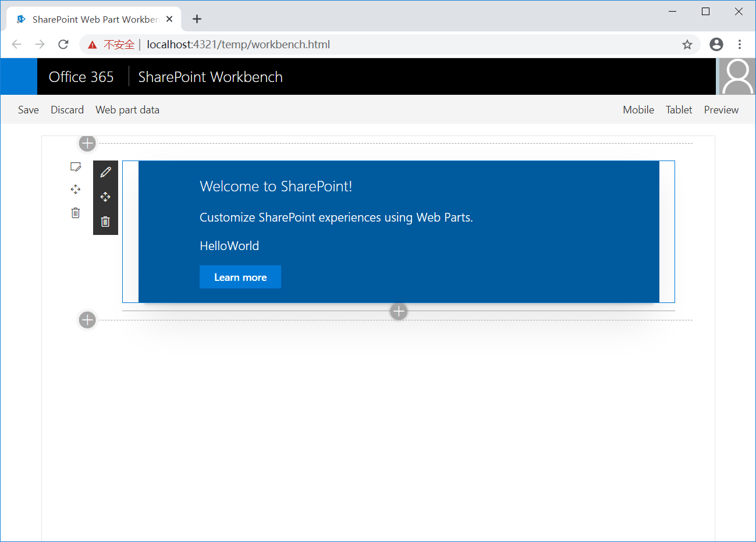Screen dimensions: 756x542
Task: Click the Office 365 app launcher blue square
Action: click(19, 76)
